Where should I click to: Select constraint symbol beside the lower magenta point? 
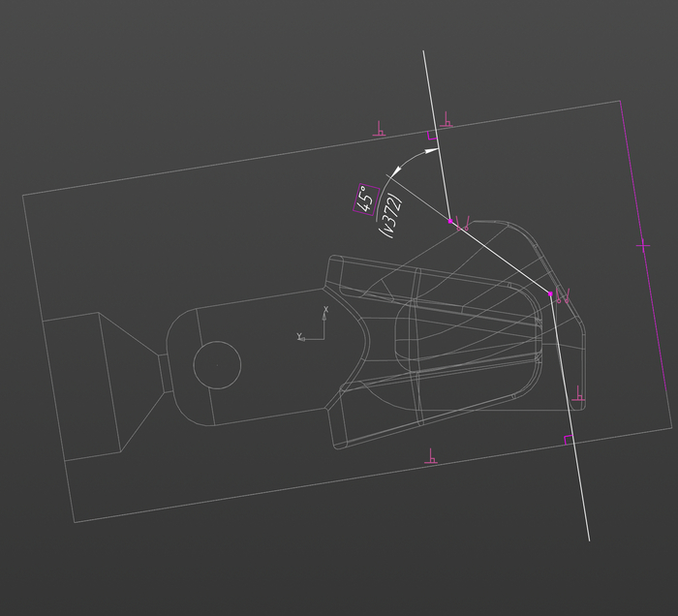(564, 297)
